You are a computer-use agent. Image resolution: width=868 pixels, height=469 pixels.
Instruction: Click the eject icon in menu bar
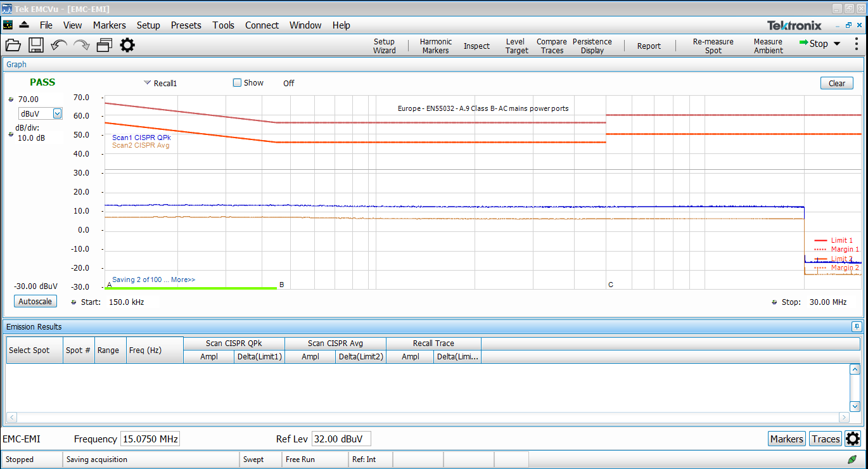pyautogui.click(x=24, y=25)
